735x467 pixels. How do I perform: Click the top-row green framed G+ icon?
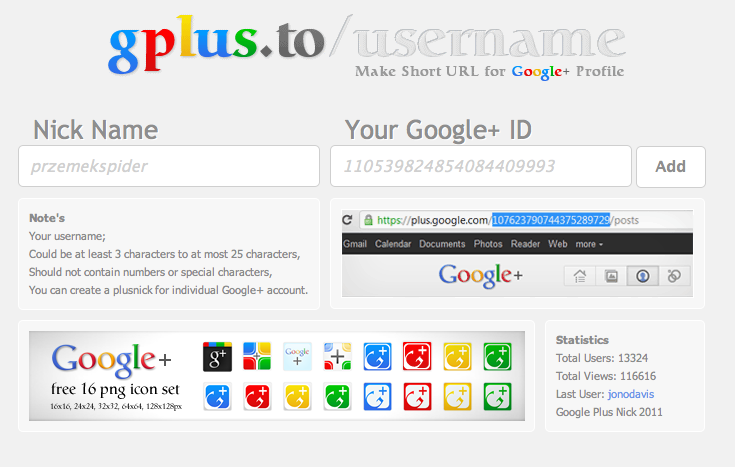(x=497, y=357)
